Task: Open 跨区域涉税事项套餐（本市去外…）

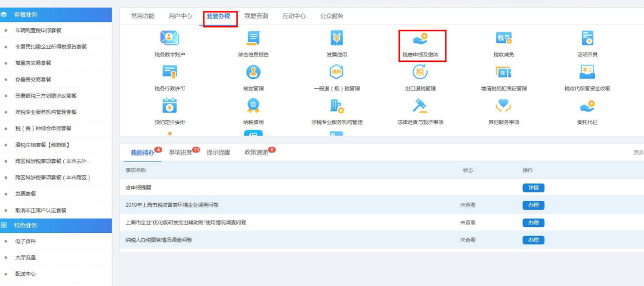Action: coord(54,161)
